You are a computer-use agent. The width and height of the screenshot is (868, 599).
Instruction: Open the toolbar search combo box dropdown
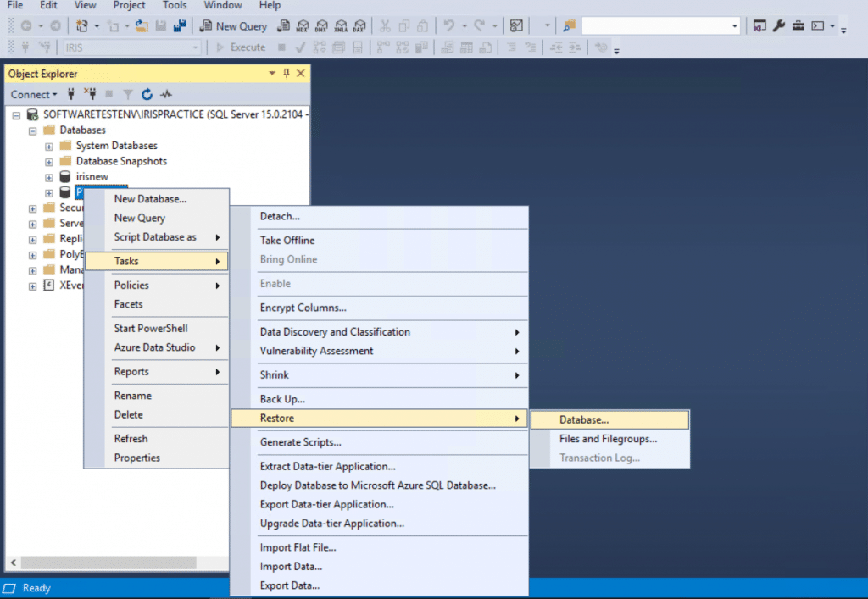(735, 26)
